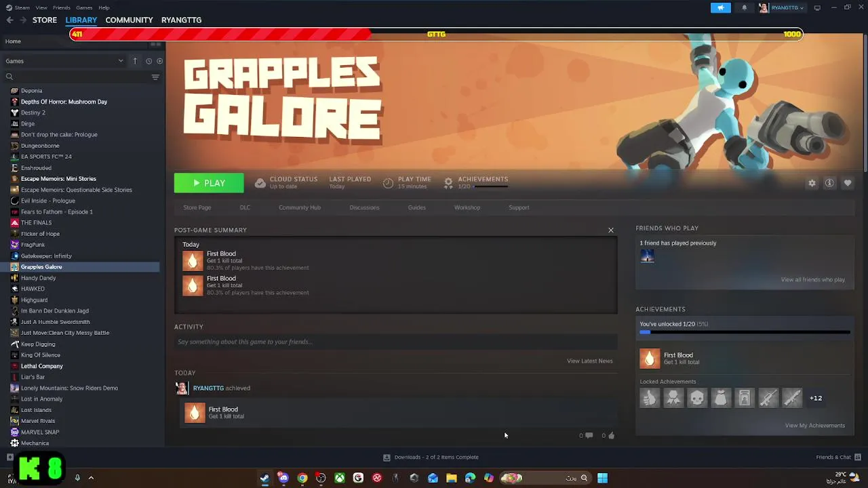Screen dimensions: 868x488
Task: Open friend avatar under Friends Who Play
Action: [x=648, y=256]
